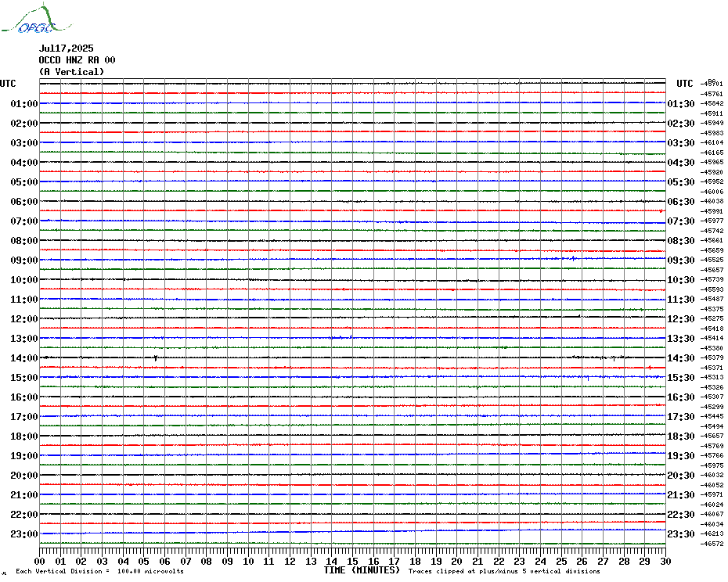Click the blue disturbance on the 13:00 trace

point(342,337)
